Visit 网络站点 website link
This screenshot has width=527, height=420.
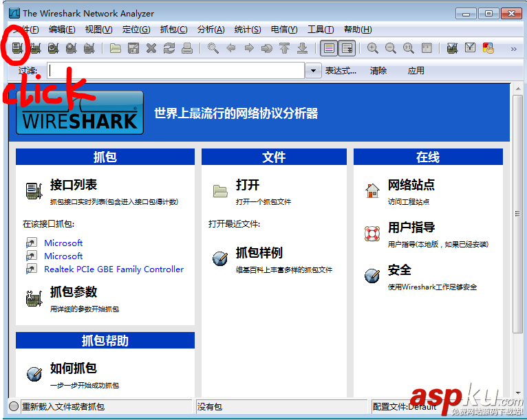(x=411, y=185)
